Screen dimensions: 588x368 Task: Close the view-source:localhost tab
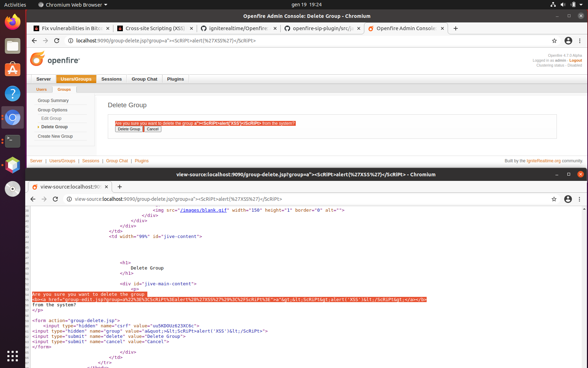[106, 187]
